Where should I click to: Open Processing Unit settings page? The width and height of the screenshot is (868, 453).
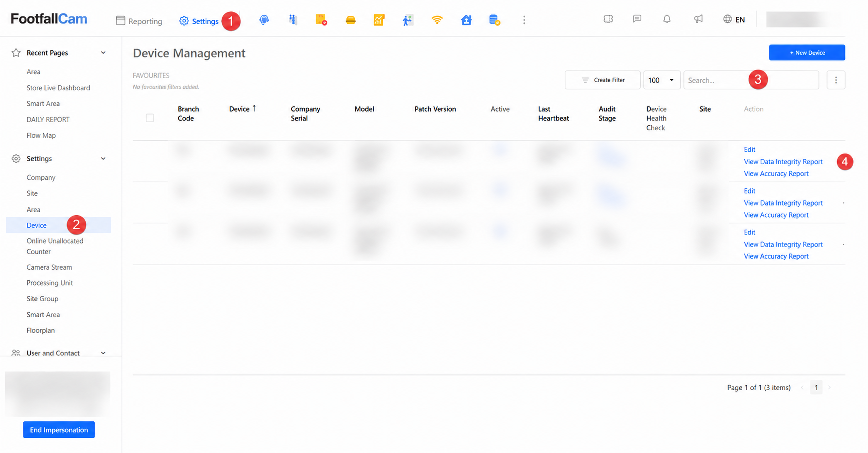click(49, 283)
